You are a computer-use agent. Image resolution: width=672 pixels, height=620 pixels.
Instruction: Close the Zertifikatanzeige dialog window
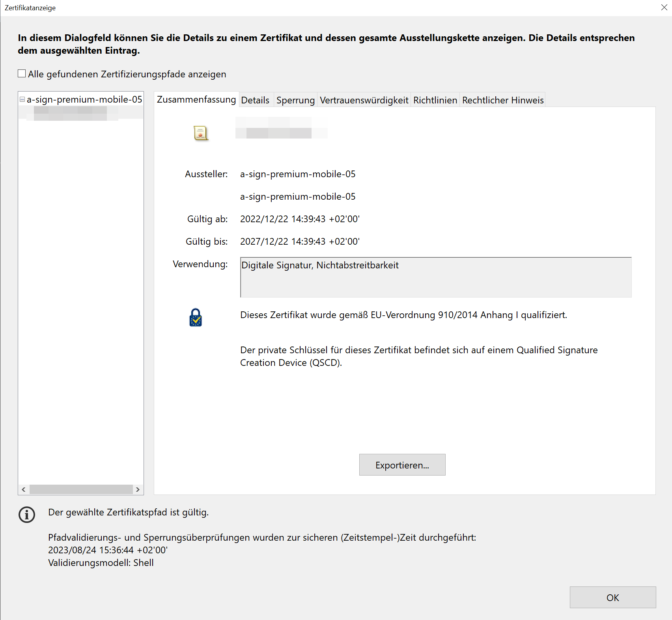664,8
